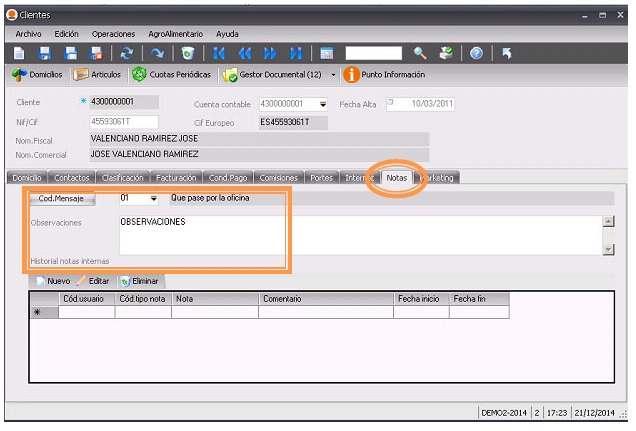Jump to the last record
The width and height of the screenshot is (636, 431).
pos(296,53)
